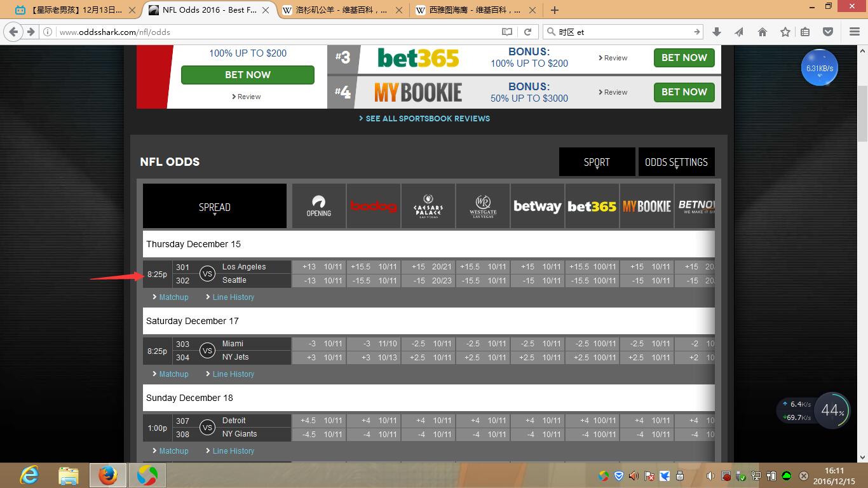Click BET NOW under 100% up to $200
868x488 pixels.
pyautogui.click(x=248, y=74)
